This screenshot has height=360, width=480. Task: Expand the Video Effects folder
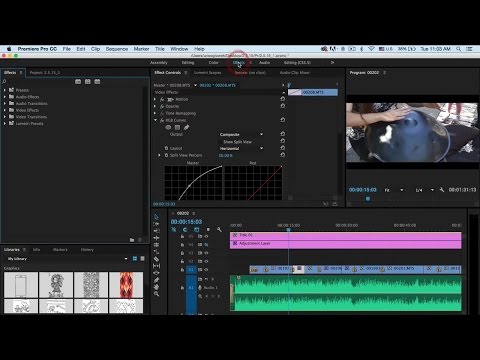pyautogui.click(x=5, y=110)
